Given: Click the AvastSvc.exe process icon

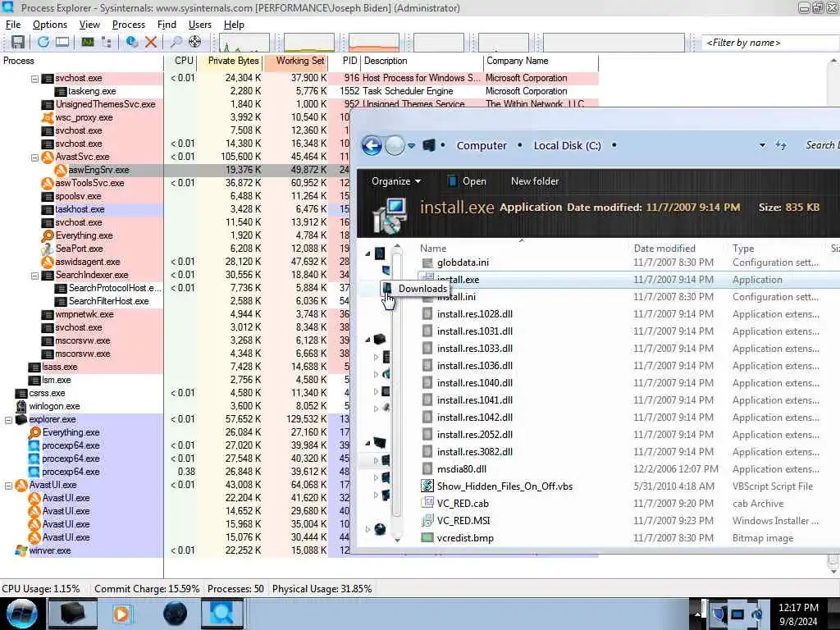Looking at the screenshot, I should [48, 157].
